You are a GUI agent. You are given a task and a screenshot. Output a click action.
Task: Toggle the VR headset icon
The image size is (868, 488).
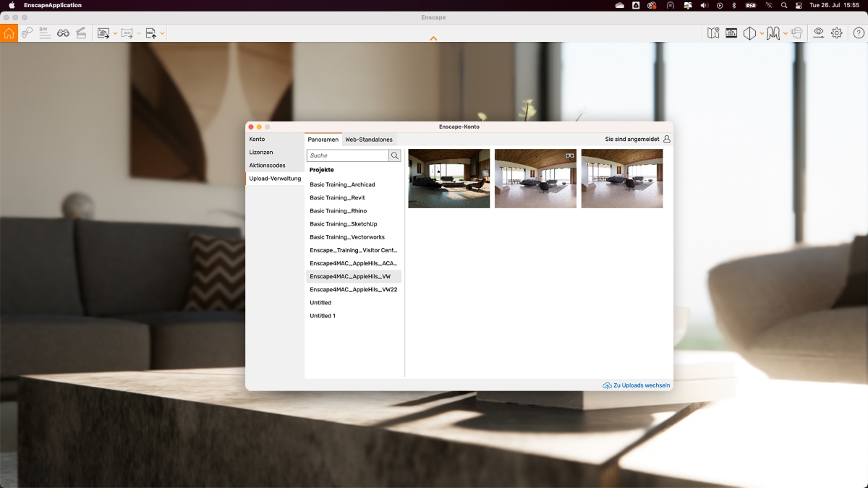[x=796, y=33]
